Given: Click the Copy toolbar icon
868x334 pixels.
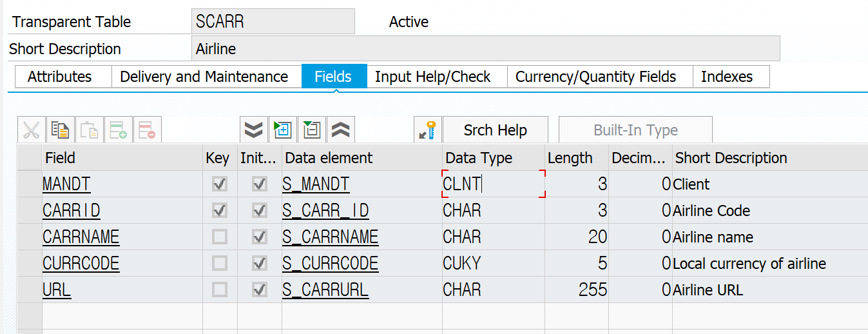Looking at the screenshot, I should [61, 130].
